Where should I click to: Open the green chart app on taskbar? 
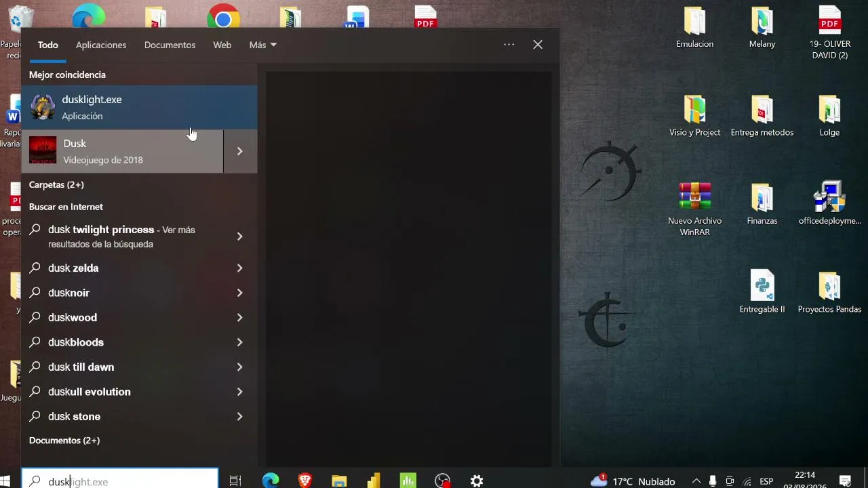pos(408,481)
